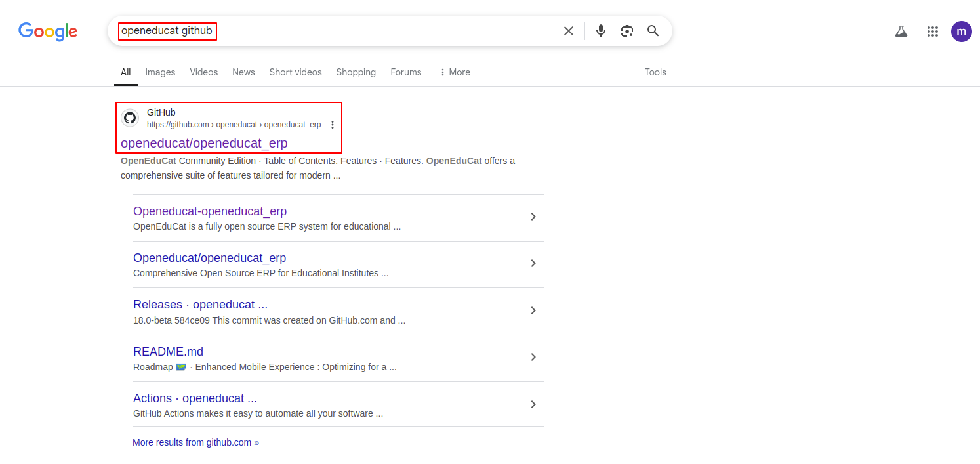Viewport: 980px width, 464px height.
Task: Clear the search box with X icon
Action: point(569,31)
